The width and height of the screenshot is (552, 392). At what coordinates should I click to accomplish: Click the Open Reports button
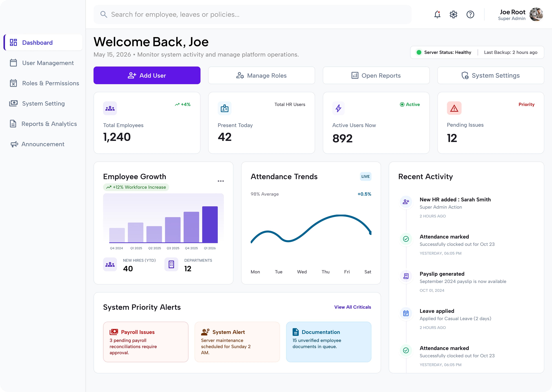[x=376, y=75]
